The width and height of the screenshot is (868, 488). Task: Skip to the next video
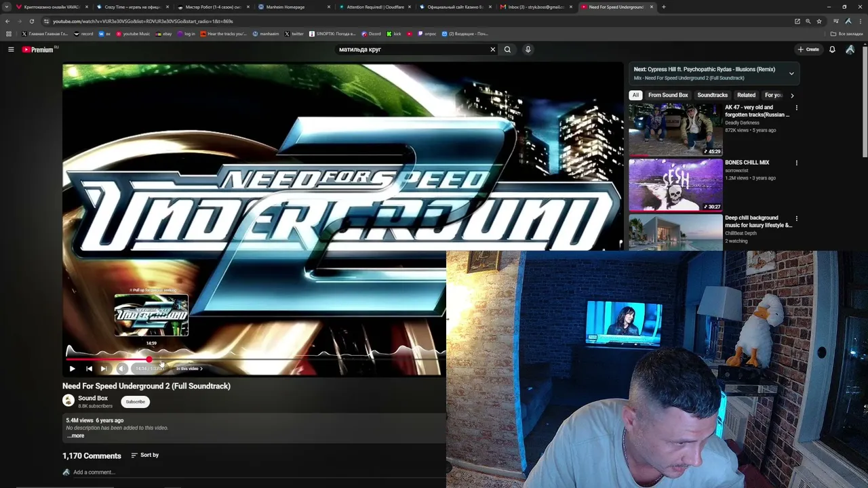click(104, 369)
